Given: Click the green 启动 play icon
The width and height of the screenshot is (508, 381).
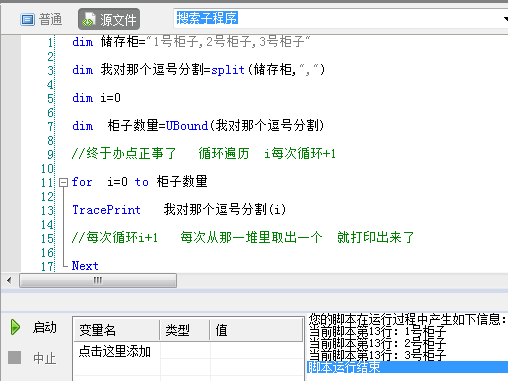Looking at the screenshot, I should (x=15, y=327).
